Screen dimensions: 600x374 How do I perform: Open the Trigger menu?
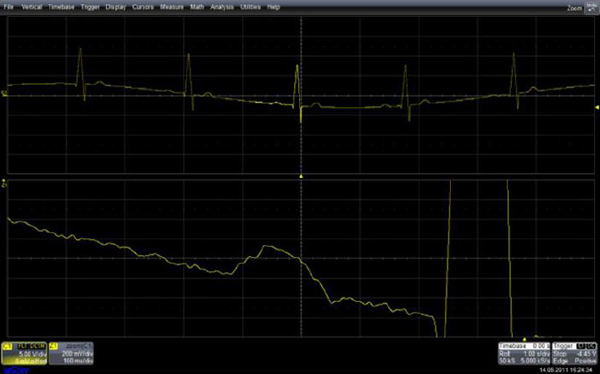(90, 7)
